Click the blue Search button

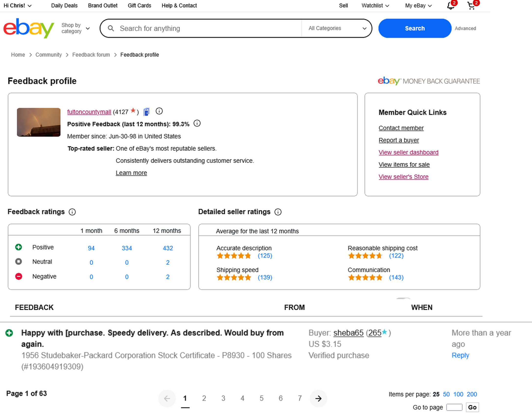click(415, 28)
